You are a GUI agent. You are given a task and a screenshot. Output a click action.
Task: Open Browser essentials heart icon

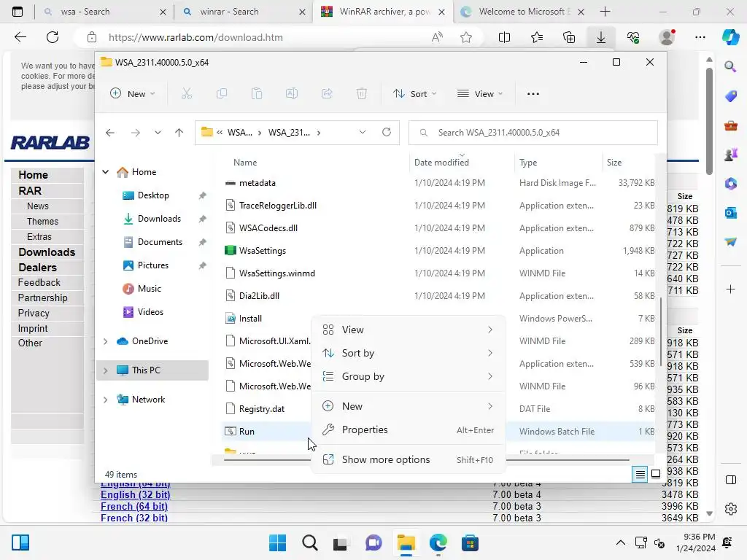coord(633,37)
